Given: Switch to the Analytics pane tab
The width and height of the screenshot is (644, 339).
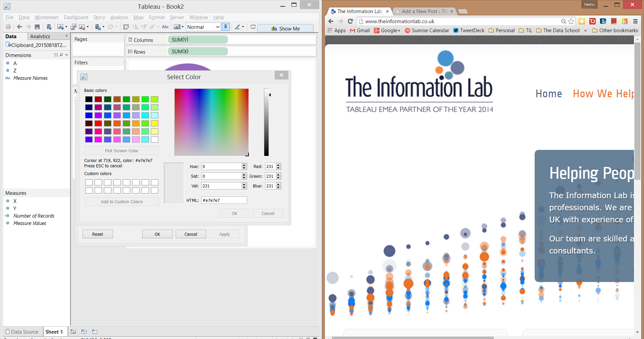Looking at the screenshot, I should [x=40, y=36].
